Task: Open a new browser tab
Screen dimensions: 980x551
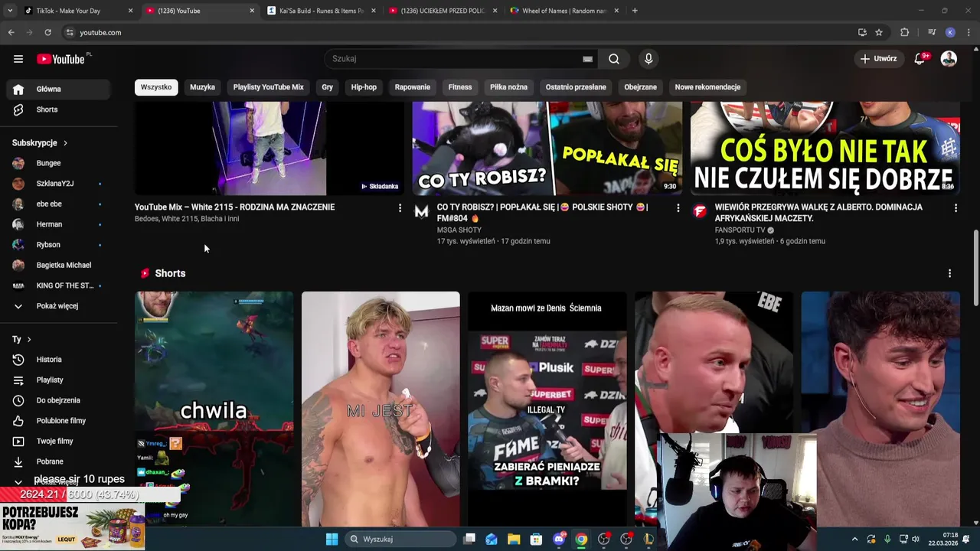Action: click(635, 11)
